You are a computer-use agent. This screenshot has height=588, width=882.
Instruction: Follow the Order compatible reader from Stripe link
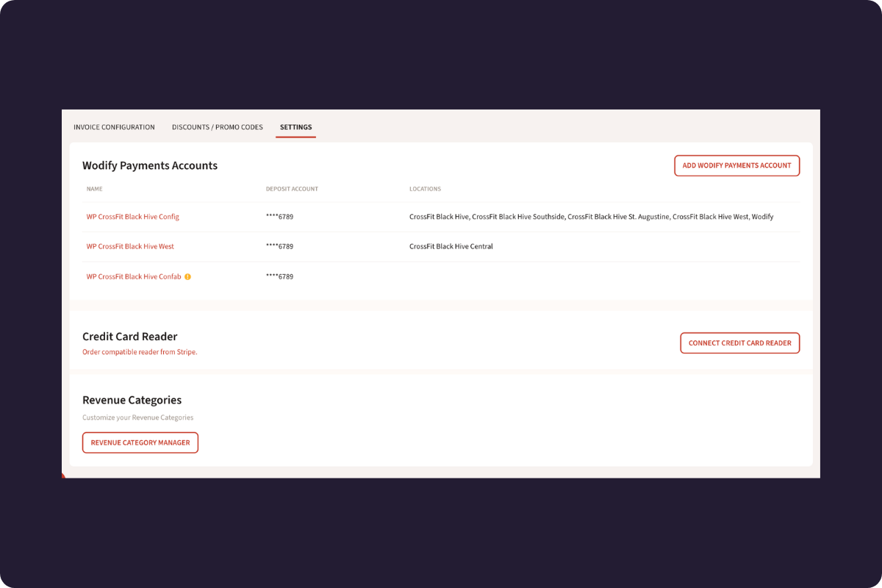140,352
